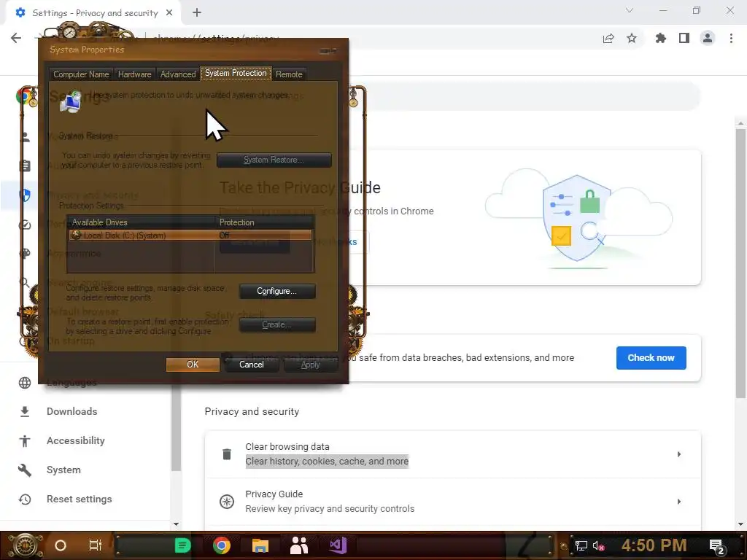This screenshot has height=560, width=747.
Task: Click the Available Drives column header
Action: point(141,222)
